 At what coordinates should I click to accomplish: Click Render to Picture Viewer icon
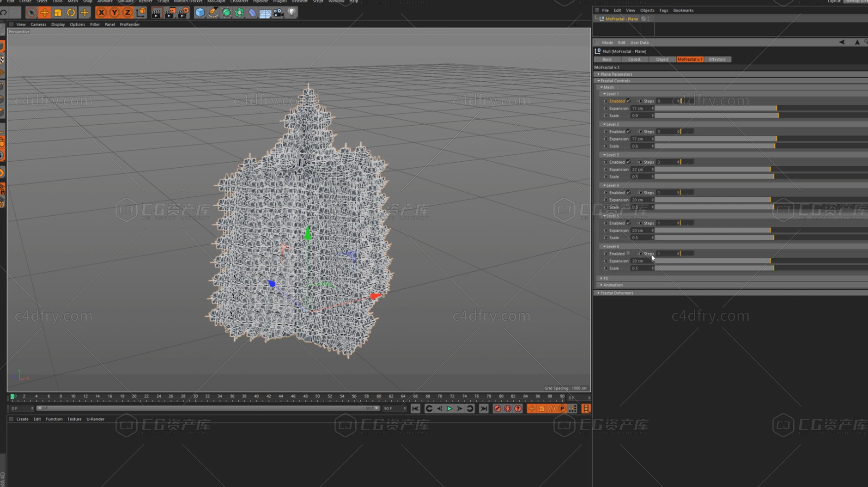[x=170, y=12]
